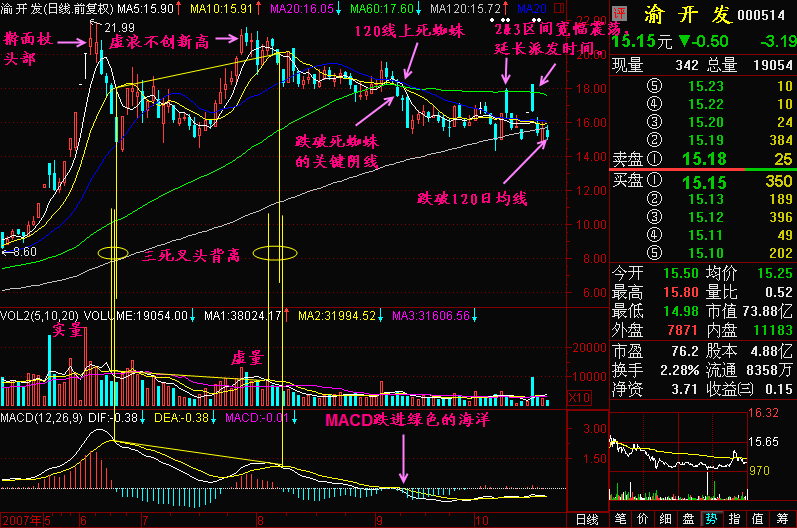The width and height of the screenshot is (797, 528).
Task: Switch to the 指 indicator tab
Action: (734, 519)
